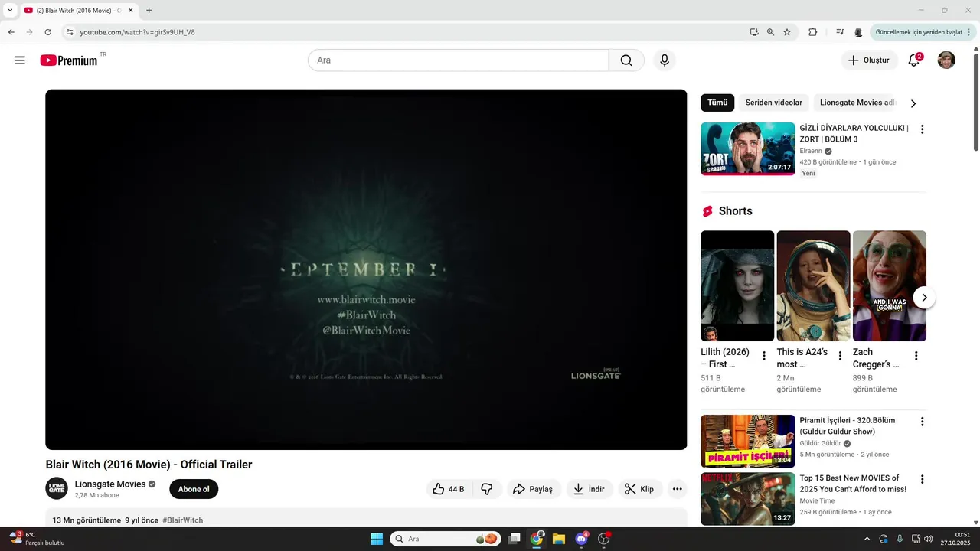Screen dimensions: 980x551
Task: Open more actions ellipsis under video
Action: 677,489
